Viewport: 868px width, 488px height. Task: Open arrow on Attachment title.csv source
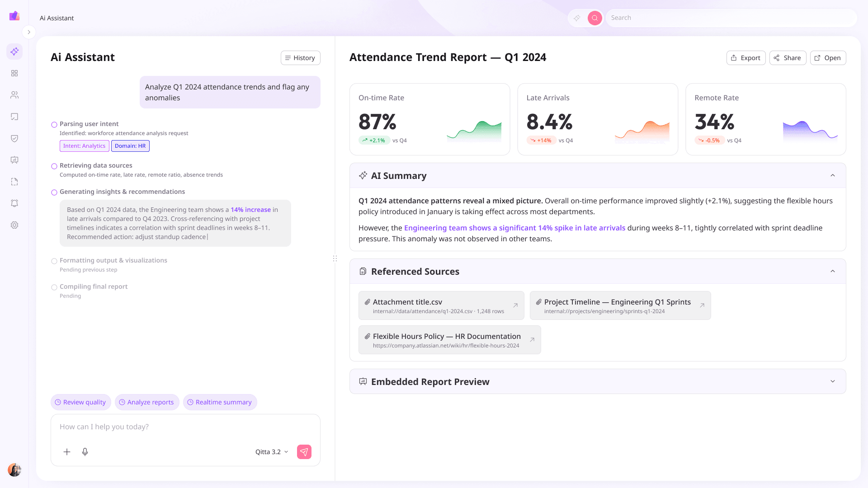[515, 305]
